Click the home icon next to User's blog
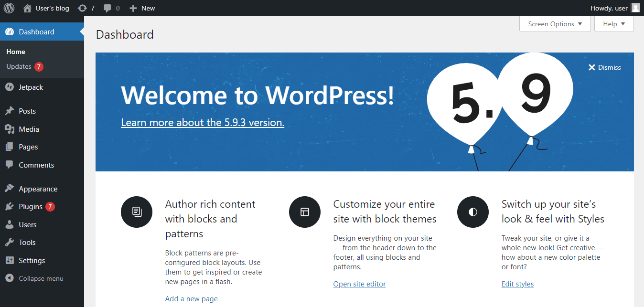The image size is (644, 307). pyautogui.click(x=27, y=8)
